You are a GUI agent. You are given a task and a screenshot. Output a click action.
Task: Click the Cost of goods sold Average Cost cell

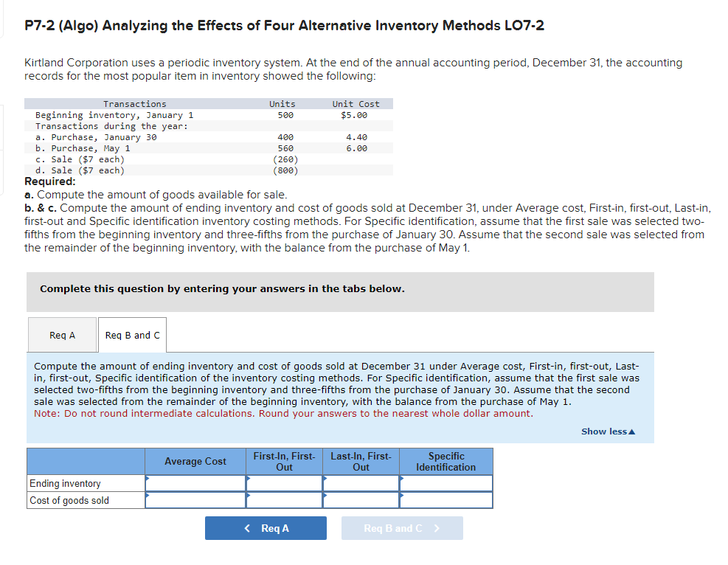[195, 499]
